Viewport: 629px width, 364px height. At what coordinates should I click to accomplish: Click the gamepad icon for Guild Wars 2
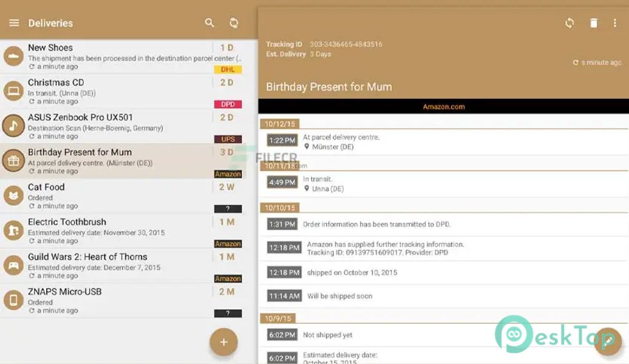pos(13,265)
